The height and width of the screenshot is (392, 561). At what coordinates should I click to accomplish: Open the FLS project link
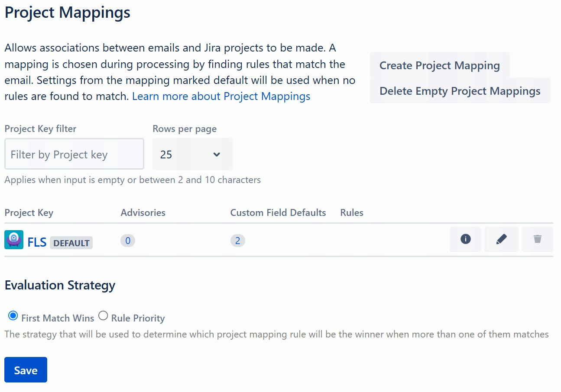[37, 241]
